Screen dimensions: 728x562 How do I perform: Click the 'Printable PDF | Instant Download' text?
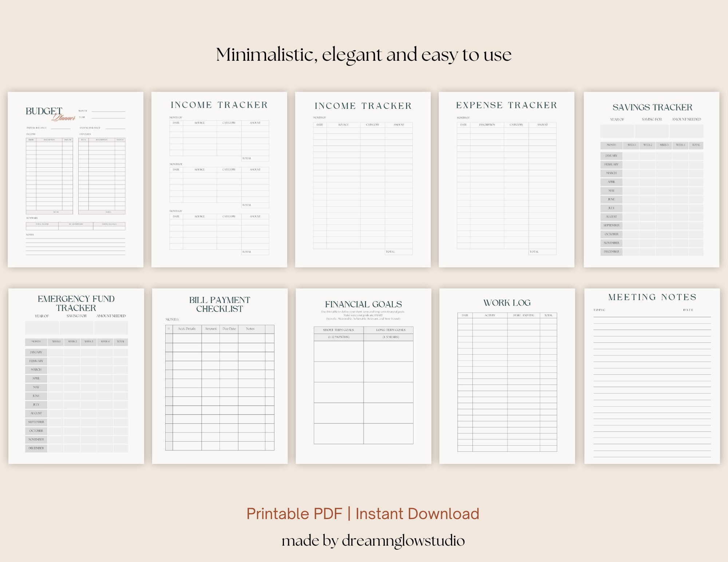pos(364,514)
